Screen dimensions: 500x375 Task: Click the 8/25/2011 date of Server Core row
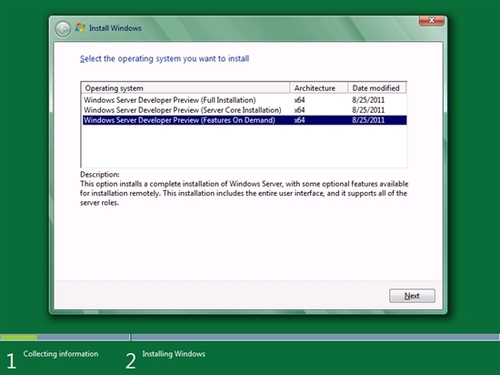(x=368, y=110)
